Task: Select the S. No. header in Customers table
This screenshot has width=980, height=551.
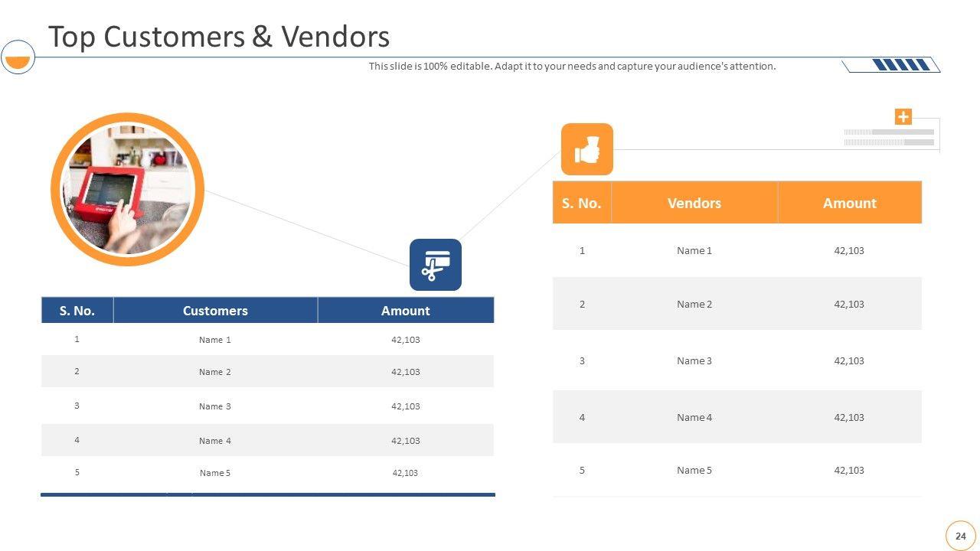Action: (x=77, y=311)
